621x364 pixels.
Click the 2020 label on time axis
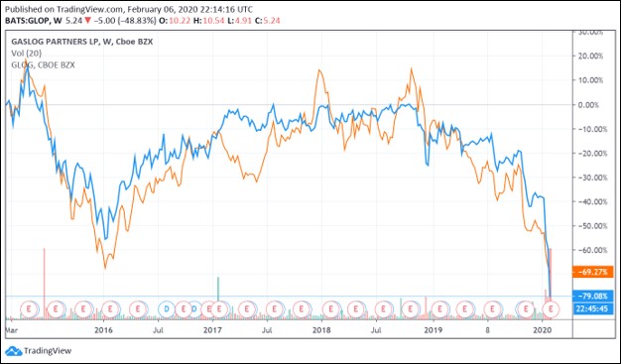pos(543,330)
